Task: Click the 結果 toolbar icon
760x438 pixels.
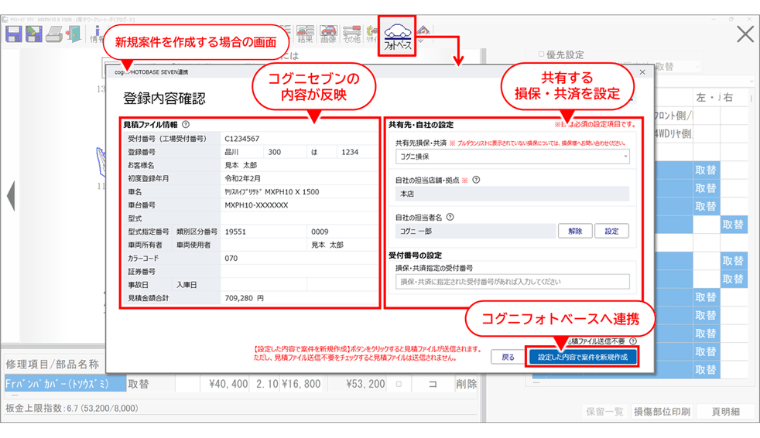Action: pyautogui.click(x=305, y=34)
